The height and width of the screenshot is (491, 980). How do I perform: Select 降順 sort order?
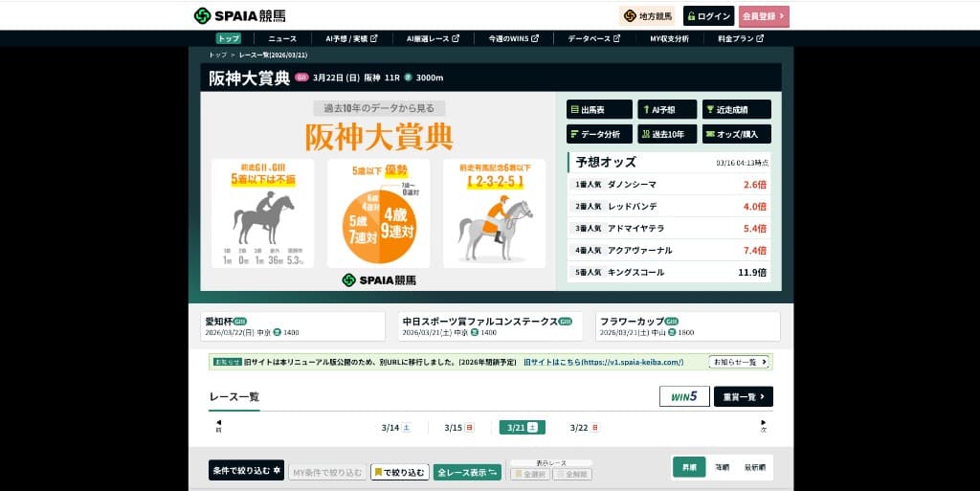tap(722, 467)
